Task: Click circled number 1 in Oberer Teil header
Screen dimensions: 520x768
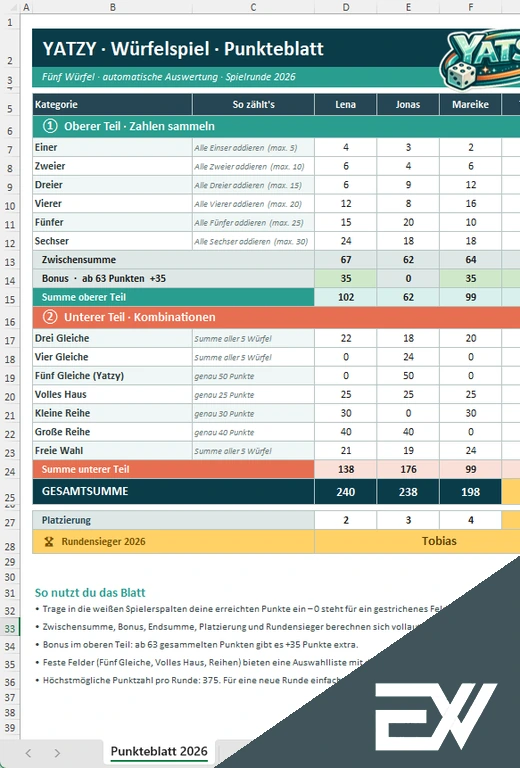Action: [x=50, y=126]
